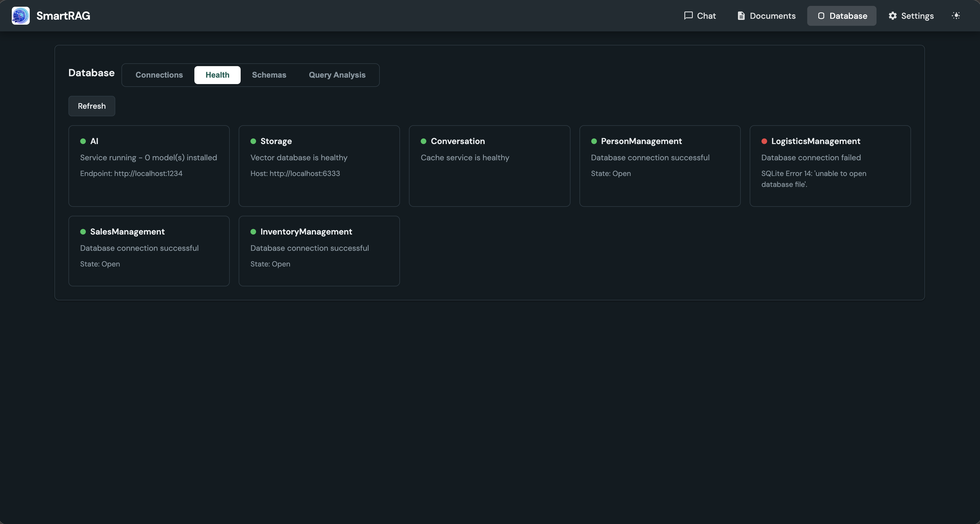
Task: Click 'Database connection successful' in PersonManagement card
Action: [650, 158]
